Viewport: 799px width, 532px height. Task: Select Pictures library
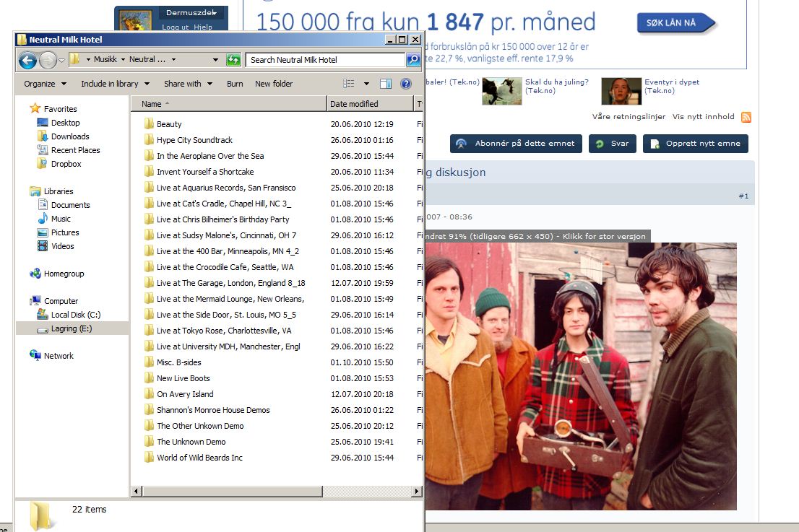click(65, 232)
